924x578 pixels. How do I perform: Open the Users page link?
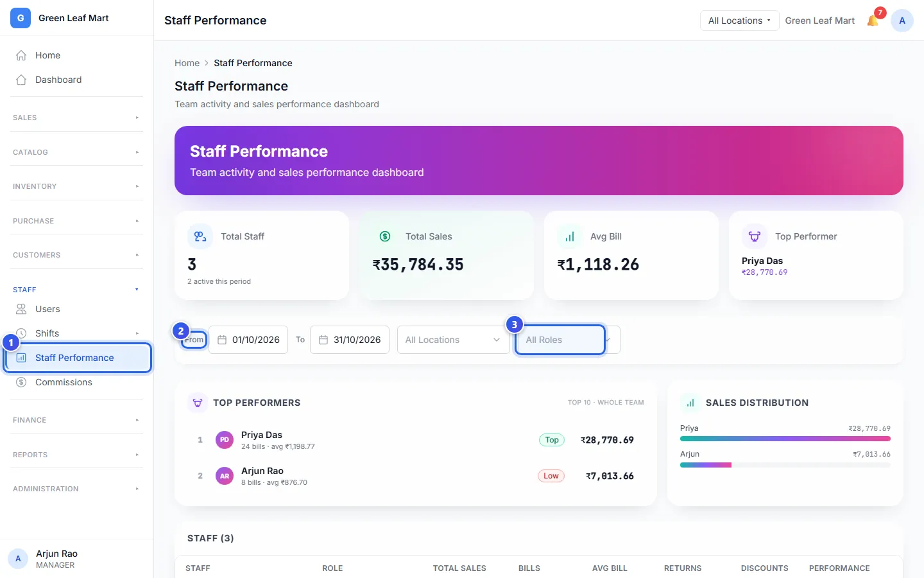[x=76, y=309]
